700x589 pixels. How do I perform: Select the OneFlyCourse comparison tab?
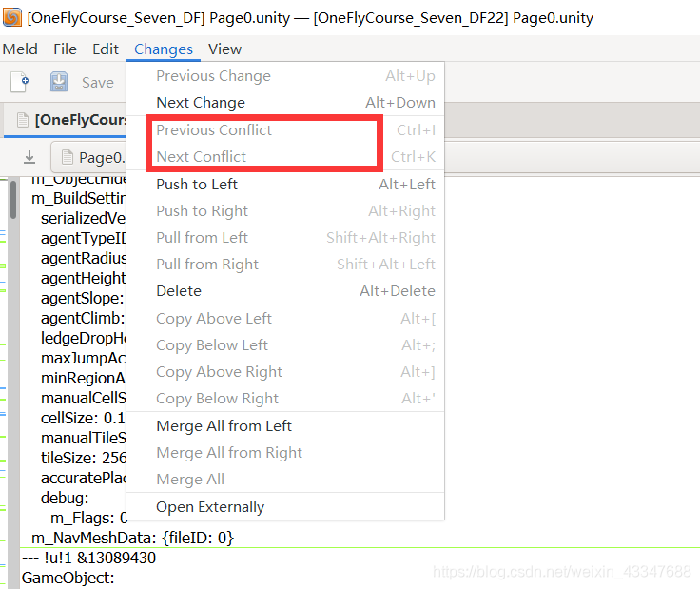point(66,120)
